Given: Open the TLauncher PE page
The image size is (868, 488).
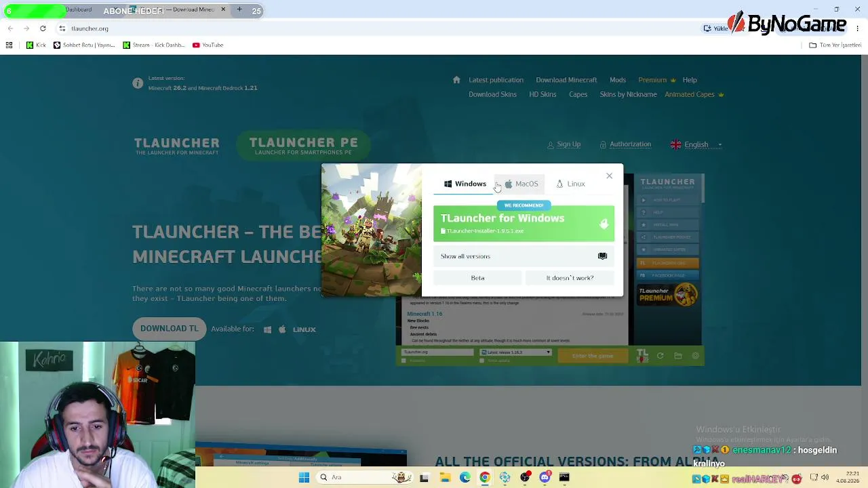Looking at the screenshot, I should pos(303,146).
